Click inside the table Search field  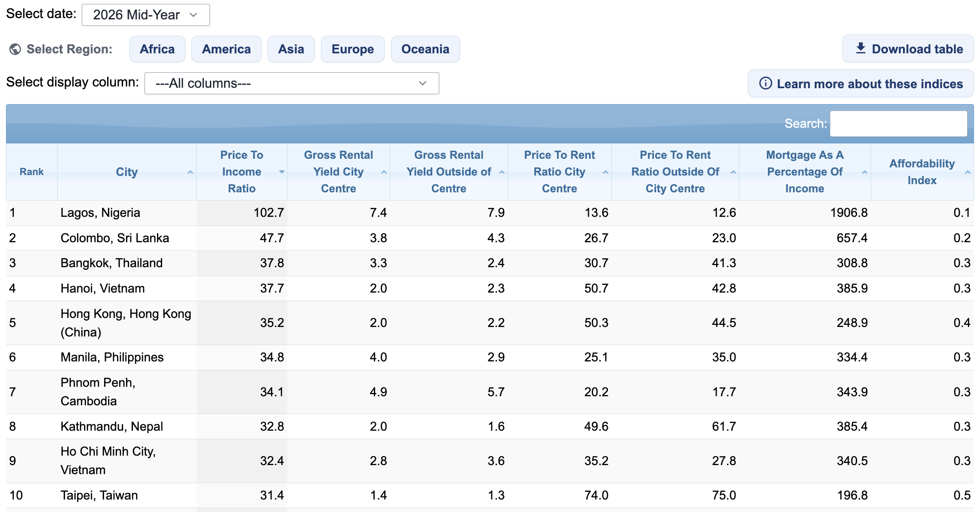pyautogui.click(x=898, y=124)
